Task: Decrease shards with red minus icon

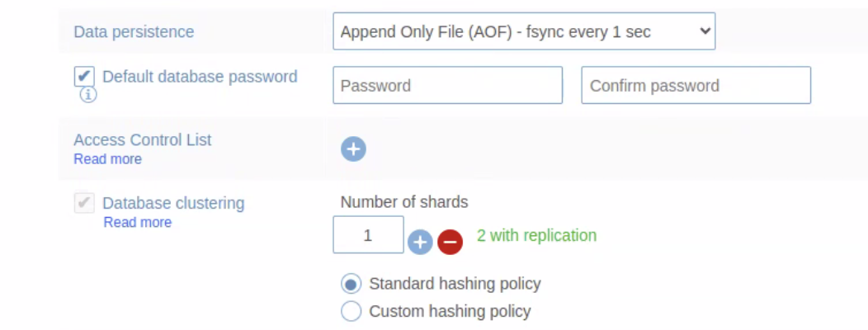Action: [450, 242]
